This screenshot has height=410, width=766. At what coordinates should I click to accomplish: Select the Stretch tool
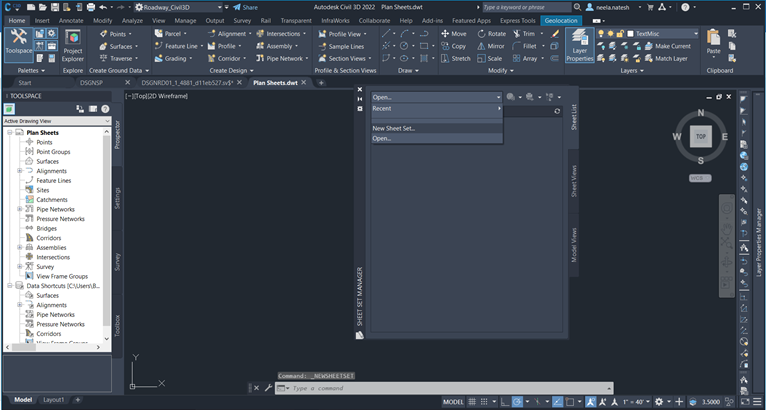(x=455, y=58)
